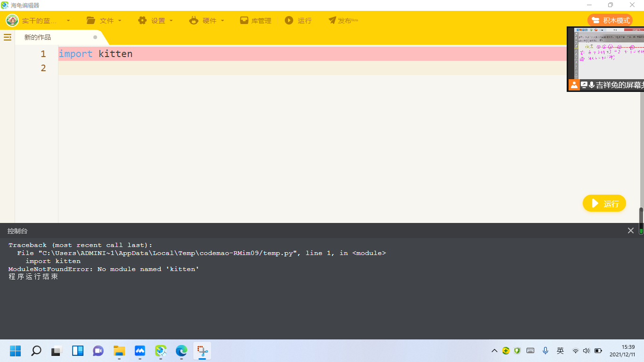Run the program with the yellow 运行 button

(604, 204)
